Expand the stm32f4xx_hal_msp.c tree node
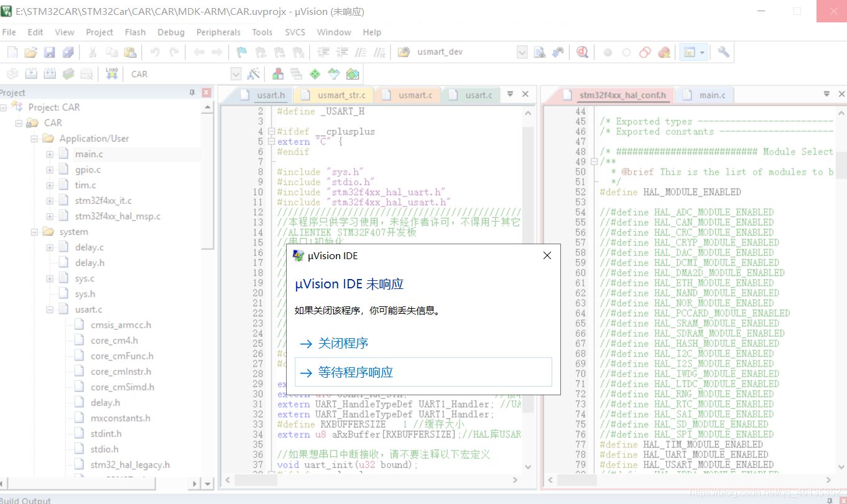Image resolution: width=847 pixels, height=504 pixels. (x=50, y=216)
